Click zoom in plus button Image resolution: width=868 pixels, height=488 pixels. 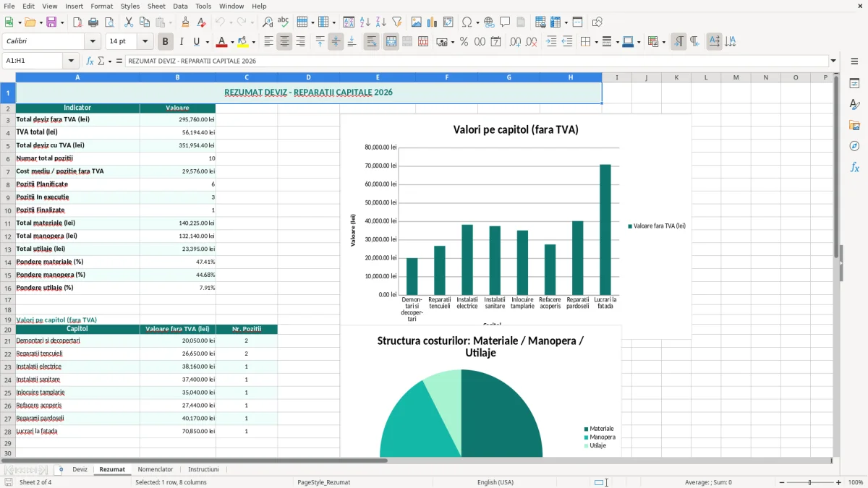point(839,482)
